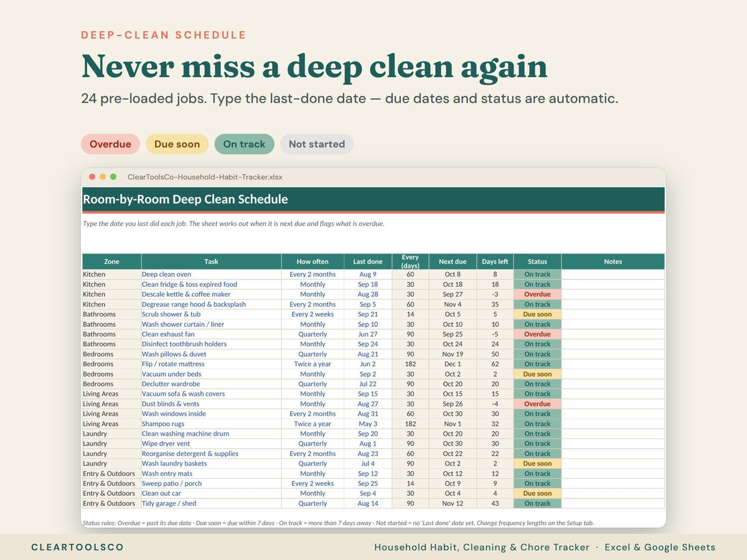Click the Zone column header
The height and width of the screenshot is (560, 747).
click(111, 261)
